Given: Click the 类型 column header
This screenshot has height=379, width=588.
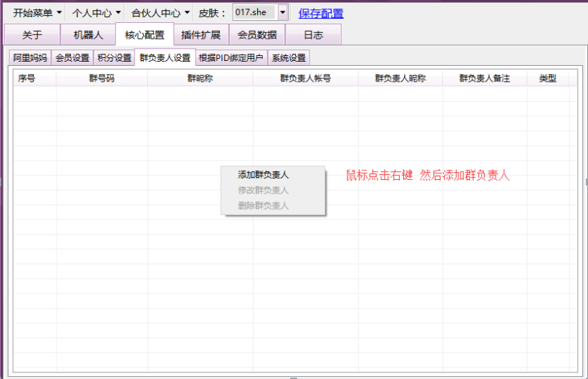Looking at the screenshot, I should (547, 79).
